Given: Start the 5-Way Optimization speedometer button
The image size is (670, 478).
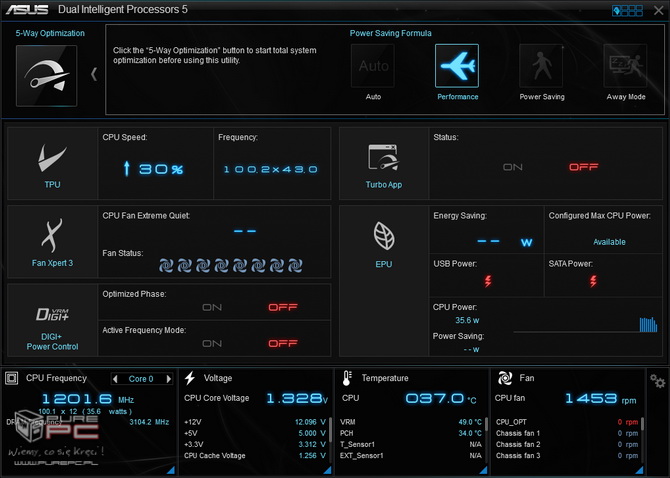Looking at the screenshot, I should pos(47,76).
